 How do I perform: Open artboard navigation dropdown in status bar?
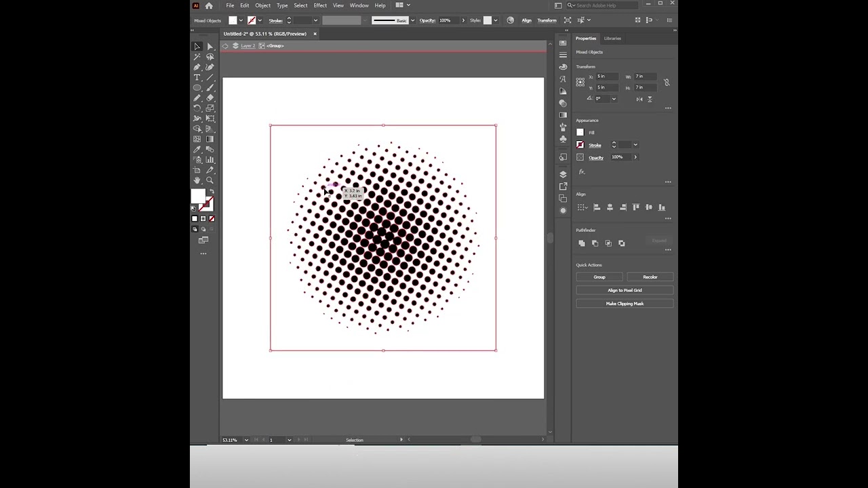pyautogui.click(x=289, y=440)
